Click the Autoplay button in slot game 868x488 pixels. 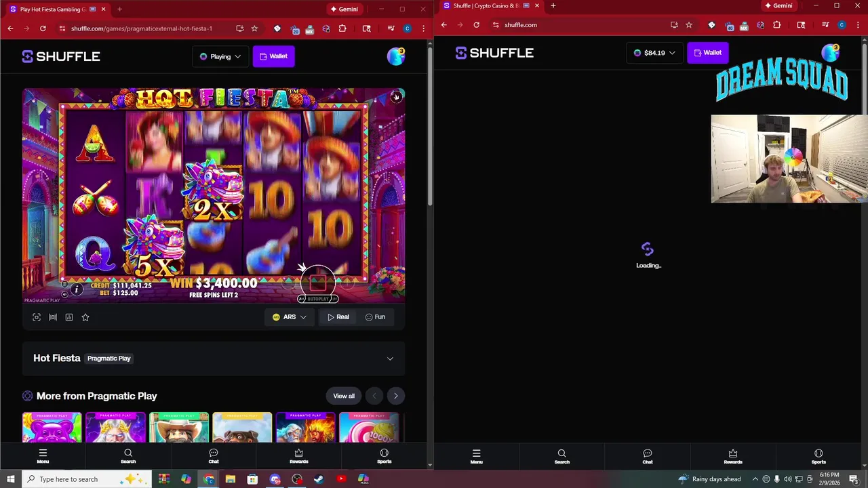pos(318,299)
